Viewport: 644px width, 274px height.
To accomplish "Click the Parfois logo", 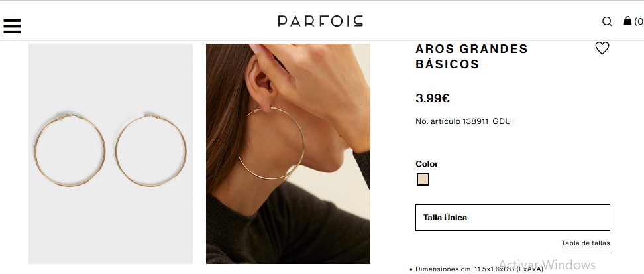I will point(321,21).
